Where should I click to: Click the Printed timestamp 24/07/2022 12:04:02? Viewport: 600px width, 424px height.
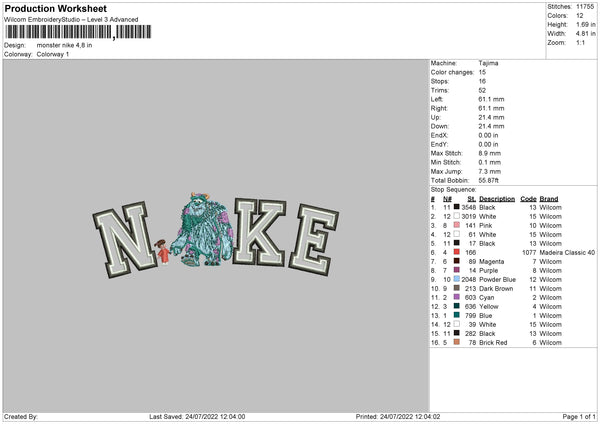410,417
